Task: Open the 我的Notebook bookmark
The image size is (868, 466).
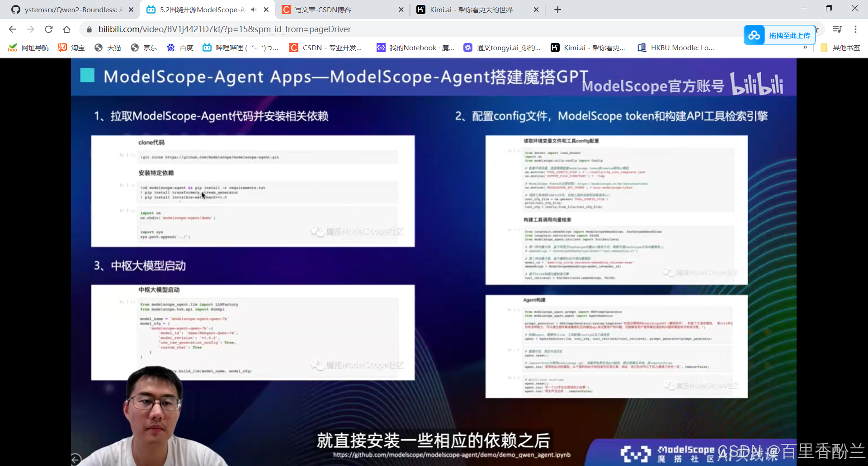Action: (x=416, y=48)
